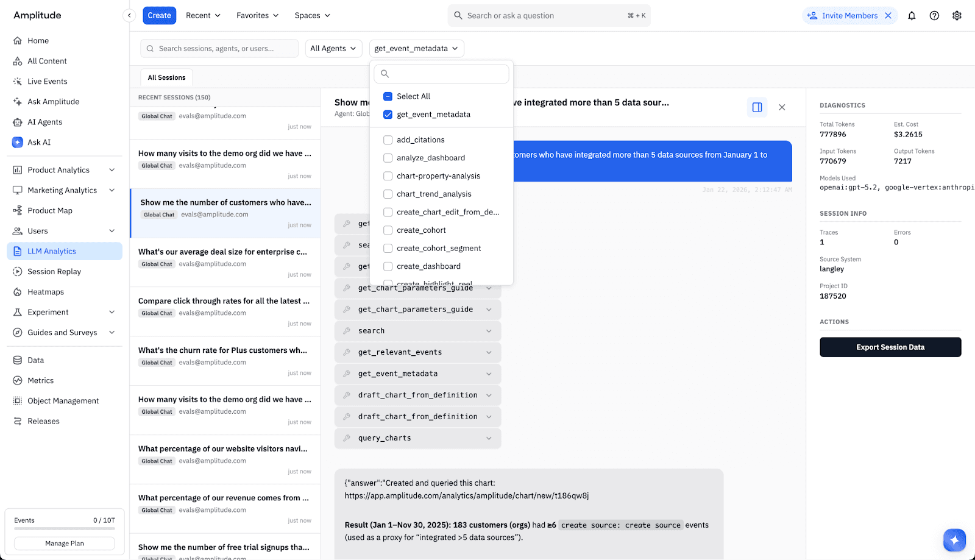Image resolution: width=975 pixels, height=560 pixels.
Task: Check the add_citations checkbox
Action: pyautogui.click(x=388, y=140)
